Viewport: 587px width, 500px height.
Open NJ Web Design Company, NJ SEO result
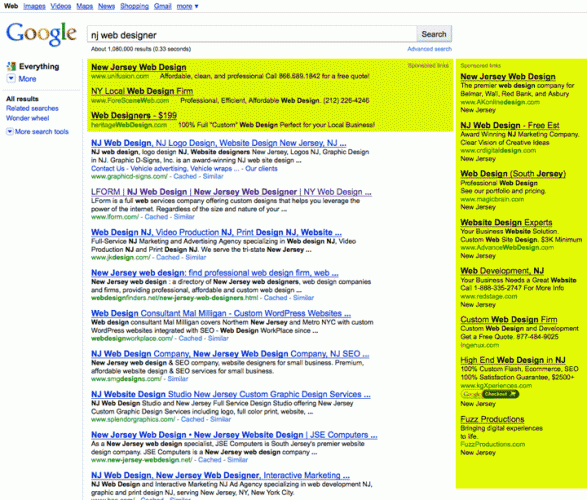pos(230,354)
